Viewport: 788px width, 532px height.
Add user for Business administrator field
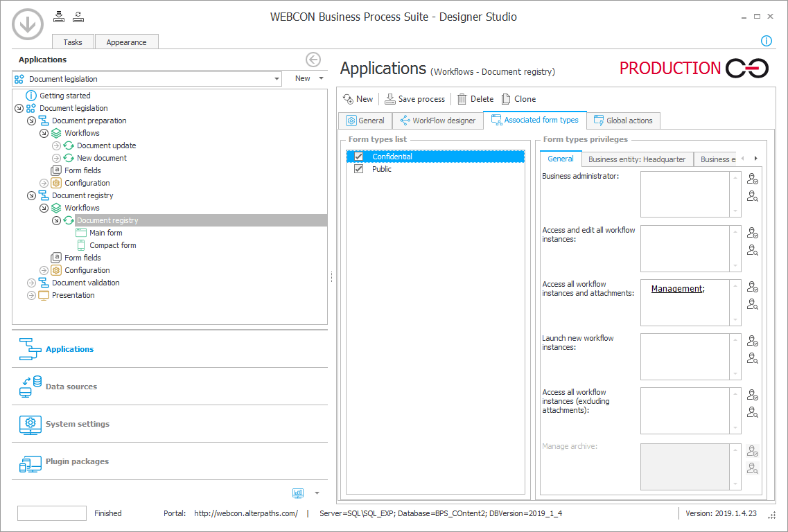click(753, 179)
